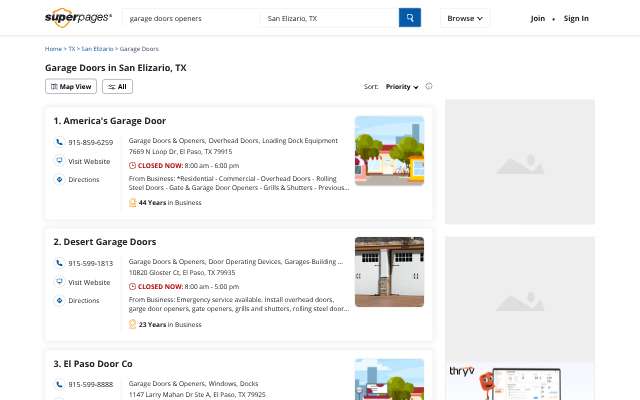The width and height of the screenshot is (640, 400).
Task: Click the Superpages logo
Action: (78, 18)
